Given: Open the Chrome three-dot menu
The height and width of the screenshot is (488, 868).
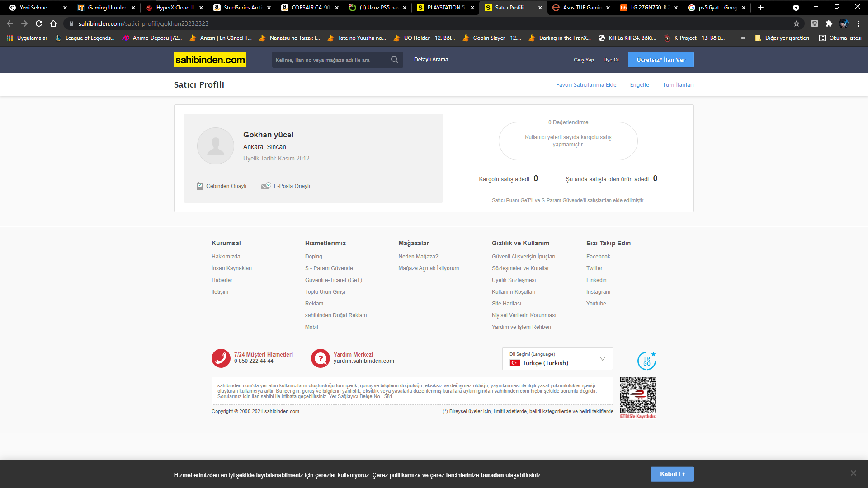Looking at the screenshot, I should coord(858,23).
